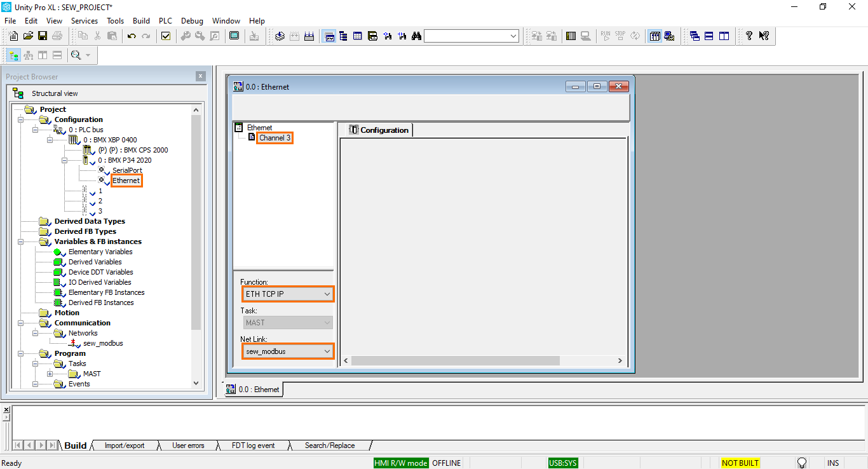
Task: Click the Analyze project checkmark icon
Action: [166, 36]
